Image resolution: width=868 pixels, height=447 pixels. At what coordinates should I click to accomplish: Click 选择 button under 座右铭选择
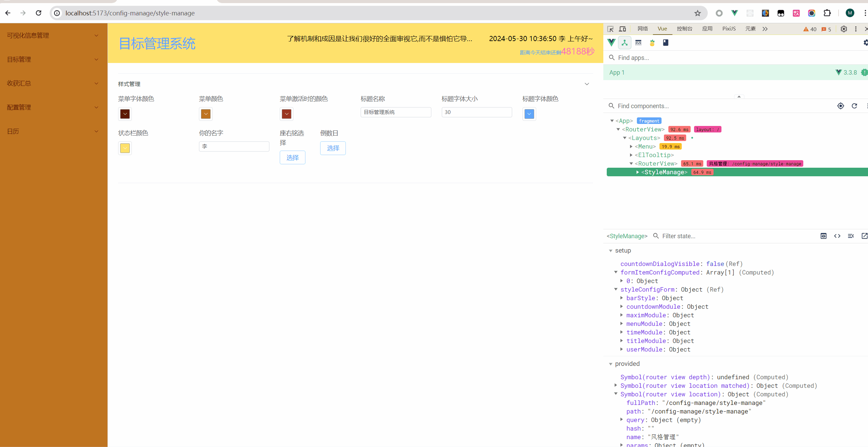pos(292,158)
